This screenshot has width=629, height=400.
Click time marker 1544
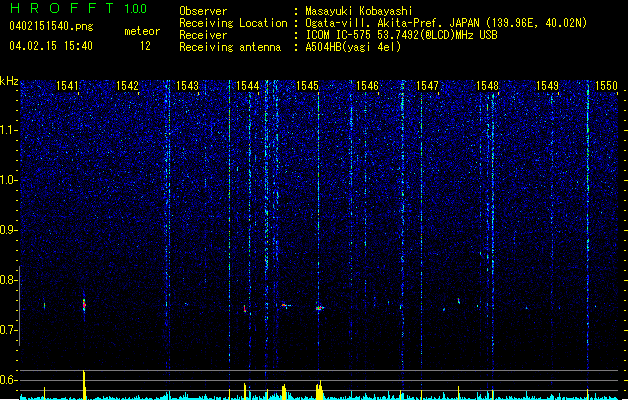(248, 86)
